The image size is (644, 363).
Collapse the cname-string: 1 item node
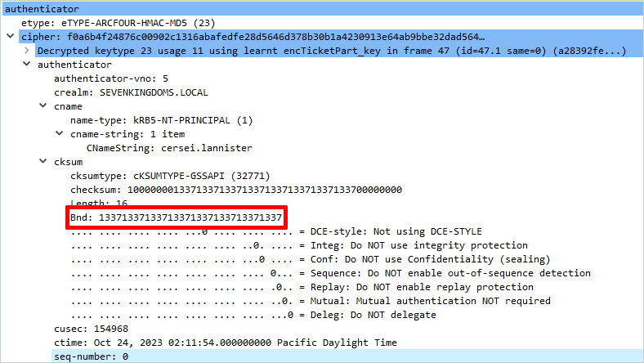[x=60, y=133]
